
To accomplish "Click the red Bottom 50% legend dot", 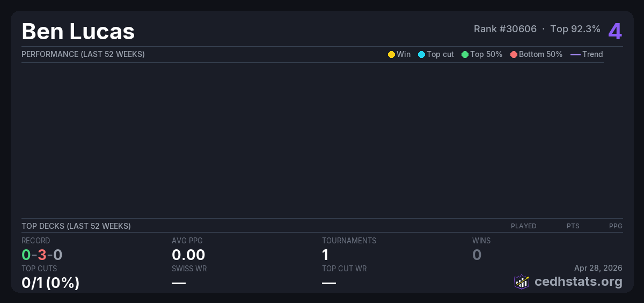I will click(514, 54).
